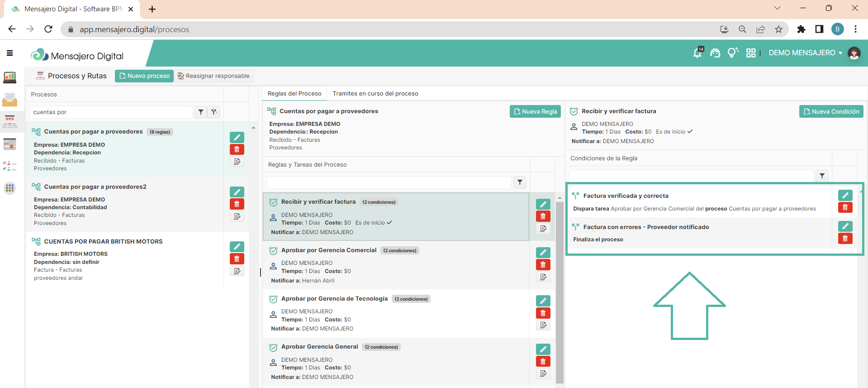Viewport: 868px width, 388px height.
Task: Delete the CUENTAS POR PAGAR BRITISH MOTORS process
Action: [x=237, y=259]
